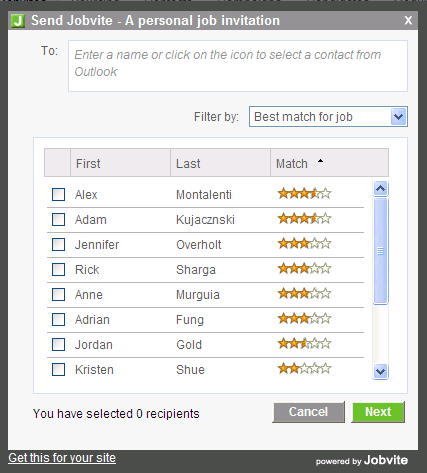Open the Filter by dropdown arrow
The image size is (427, 473).
tap(398, 117)
